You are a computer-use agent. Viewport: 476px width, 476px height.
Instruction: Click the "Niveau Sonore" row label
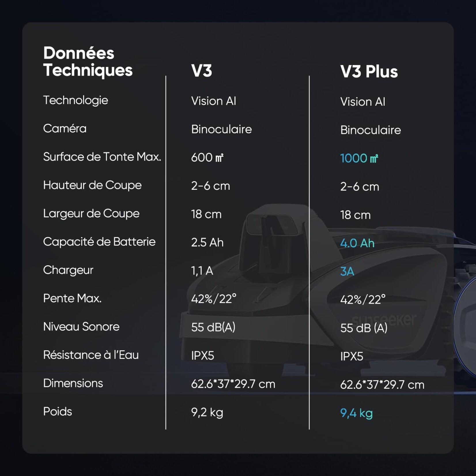tap(81, 327)
